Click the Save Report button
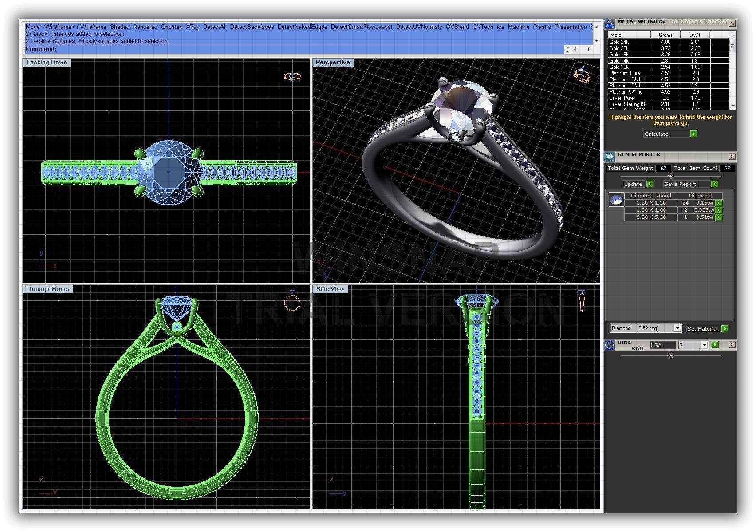The width and height of the screenshot is (756, 532). 686,184
